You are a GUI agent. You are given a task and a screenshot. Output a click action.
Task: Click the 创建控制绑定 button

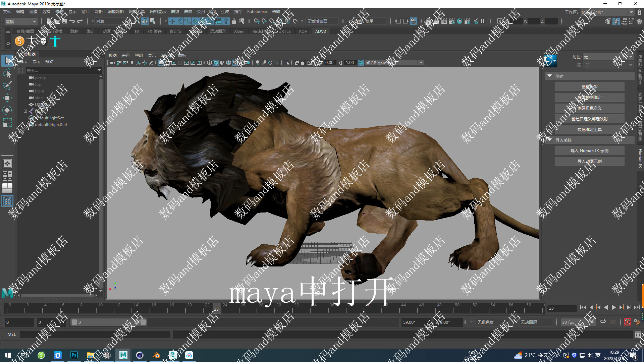pos(589,98)
